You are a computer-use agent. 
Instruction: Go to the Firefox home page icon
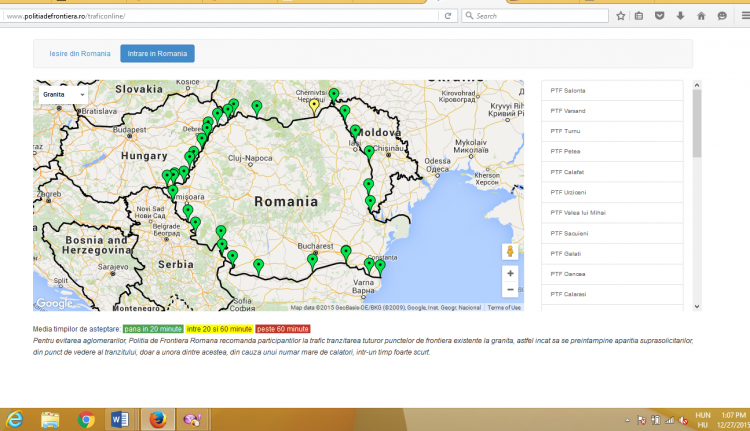[700, 16]
